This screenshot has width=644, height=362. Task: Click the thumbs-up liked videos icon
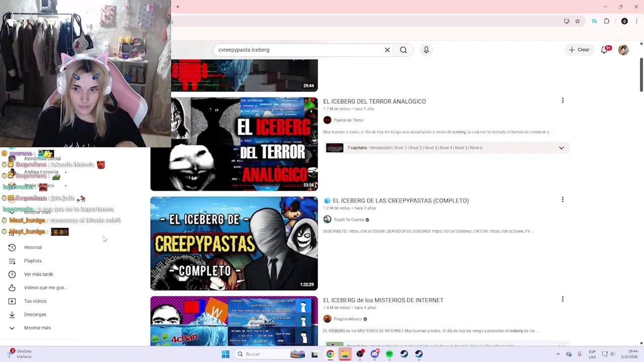click(12, 288)
